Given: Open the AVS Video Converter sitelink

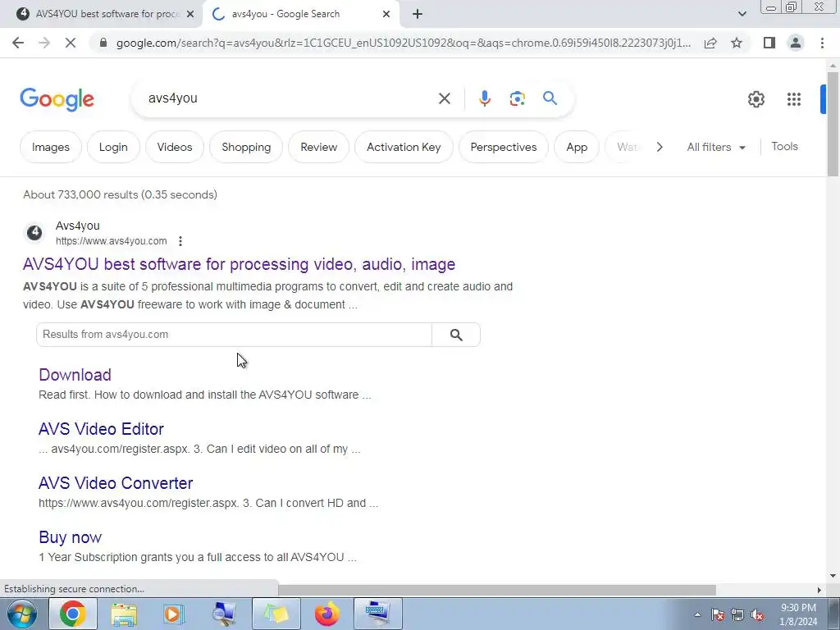Looking at the screenshot, I should click(x=116, y=482).
